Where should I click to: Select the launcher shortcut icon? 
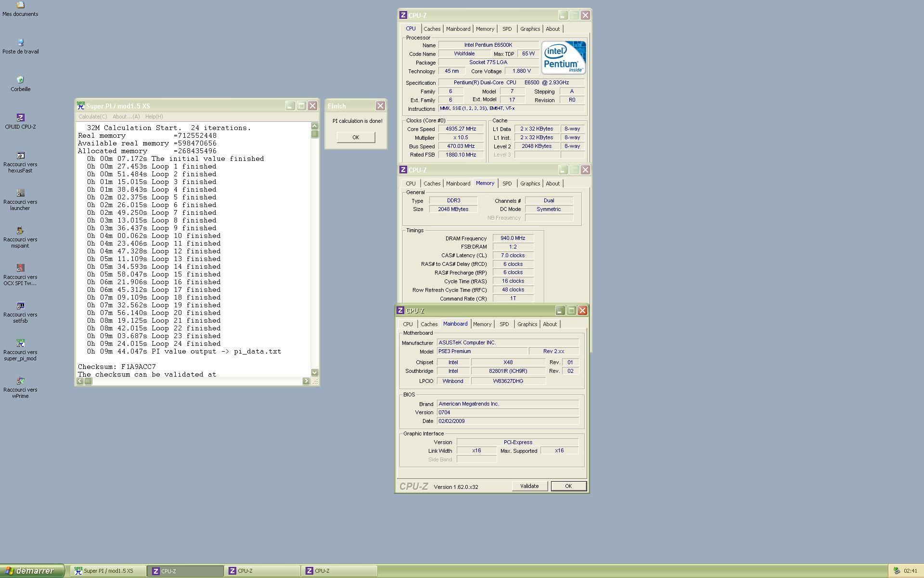[20, 193]
